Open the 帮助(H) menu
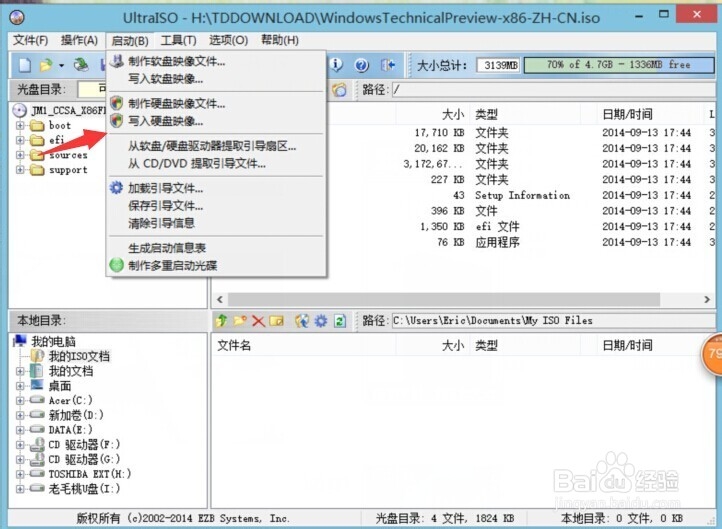 tap(280, 41)
